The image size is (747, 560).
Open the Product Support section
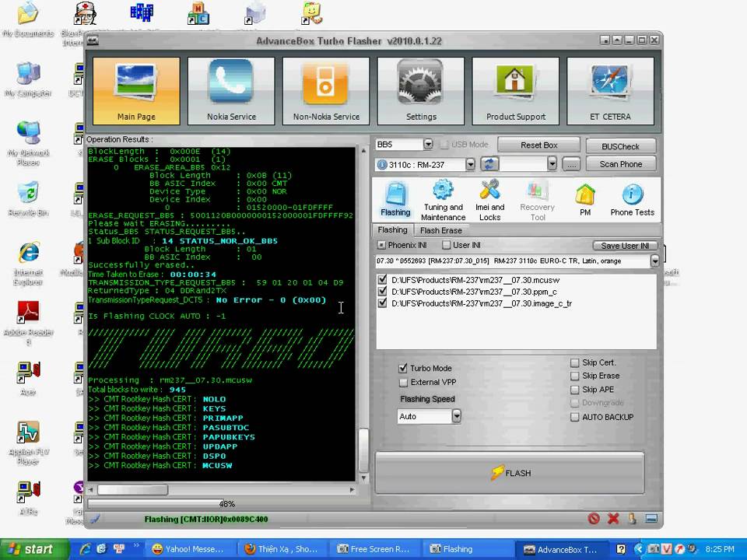point(515,91)
